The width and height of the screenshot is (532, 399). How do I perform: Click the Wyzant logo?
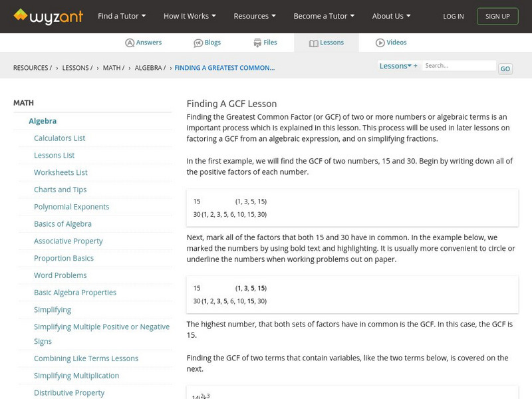coord(48,16)
